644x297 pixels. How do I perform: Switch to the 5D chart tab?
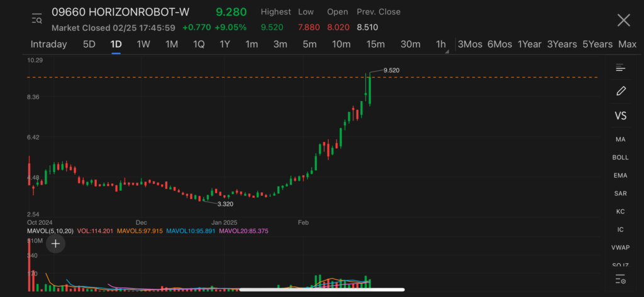pos(89,45)
